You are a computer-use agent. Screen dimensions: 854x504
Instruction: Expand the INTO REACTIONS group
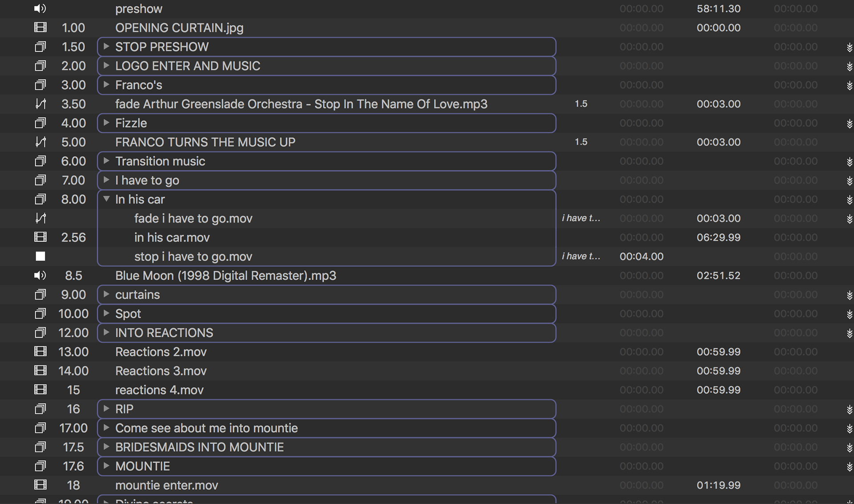[106, 332]
